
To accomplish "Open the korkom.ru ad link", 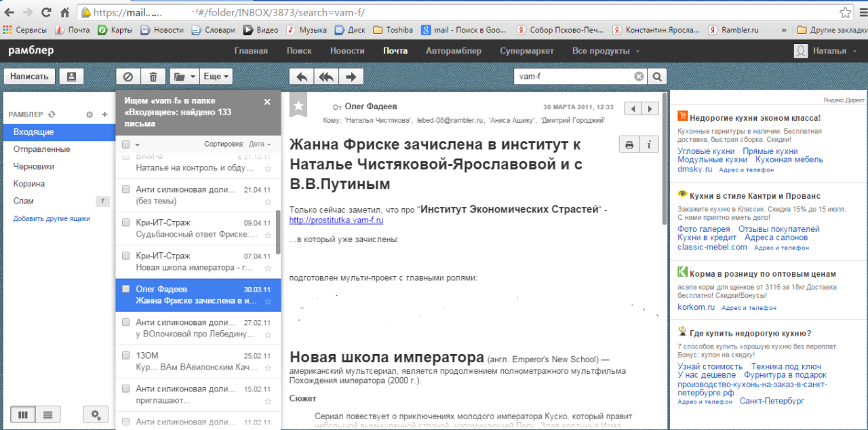I will coord(696,307).
